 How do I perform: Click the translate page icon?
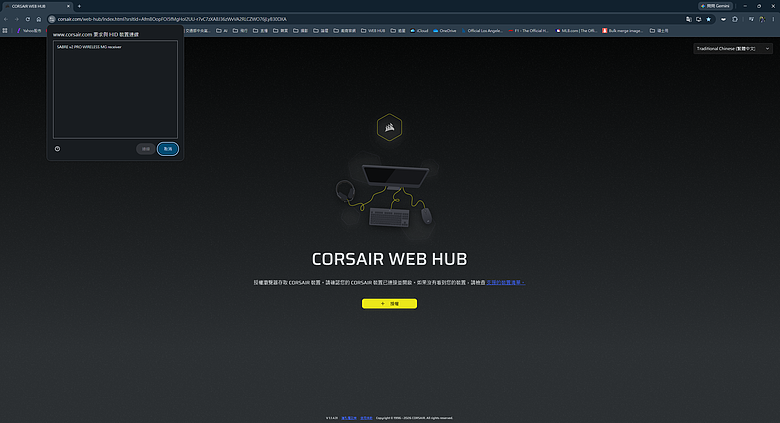click(688, 19)
